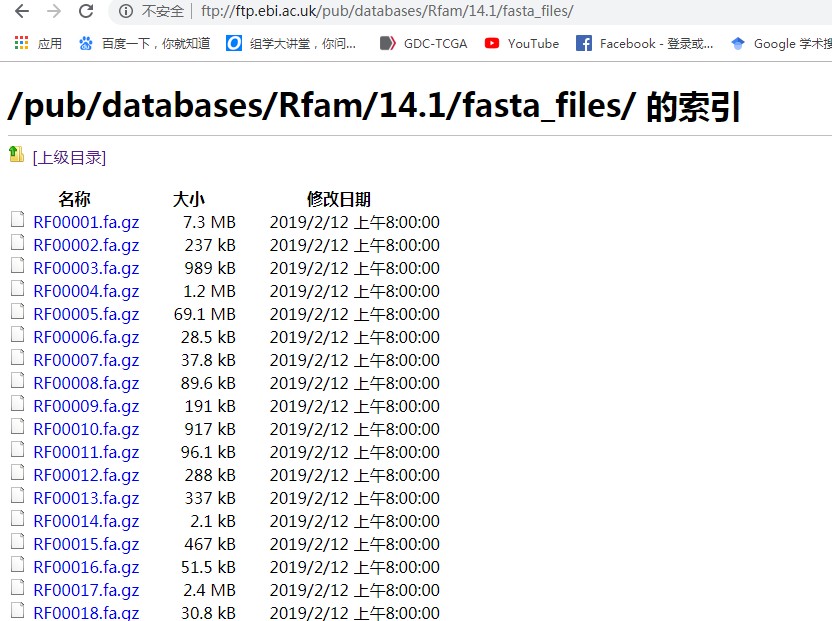This screenshot has height=621, width=832.
Task: Click the file icon beside RF00003.fa.gz
Action: (x=17, y=267)
